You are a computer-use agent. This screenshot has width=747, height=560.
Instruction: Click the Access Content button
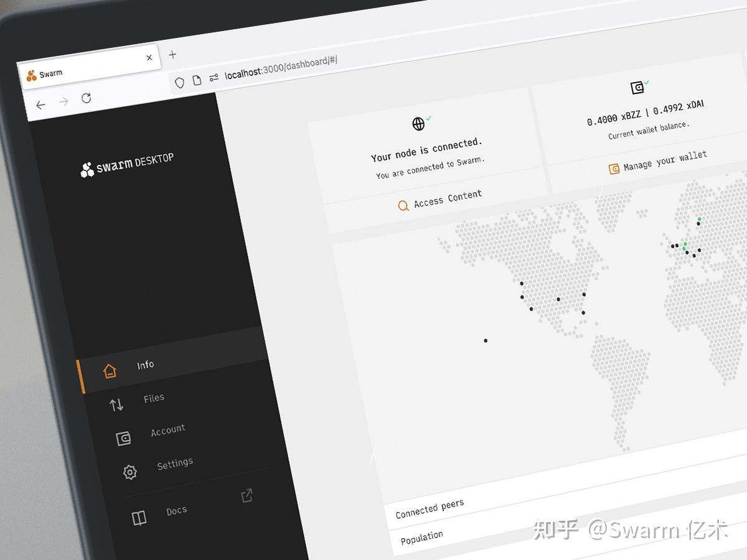point(447,199)
